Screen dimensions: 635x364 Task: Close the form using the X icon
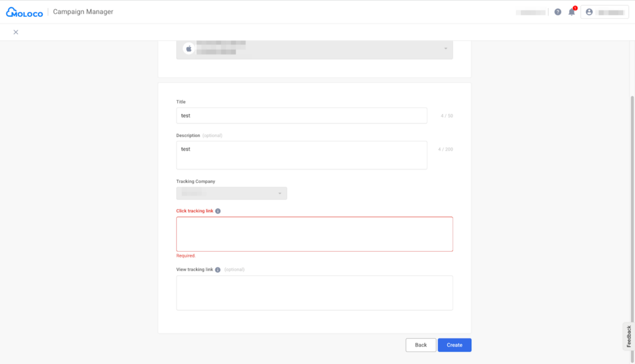click(16, 32)
